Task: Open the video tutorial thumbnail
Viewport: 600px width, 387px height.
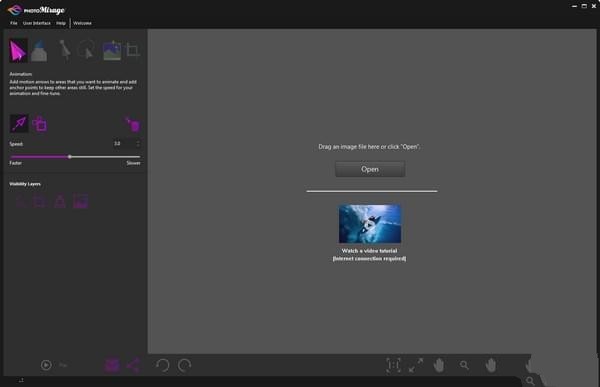Action: pyautogui.click(x=370, y=224)
